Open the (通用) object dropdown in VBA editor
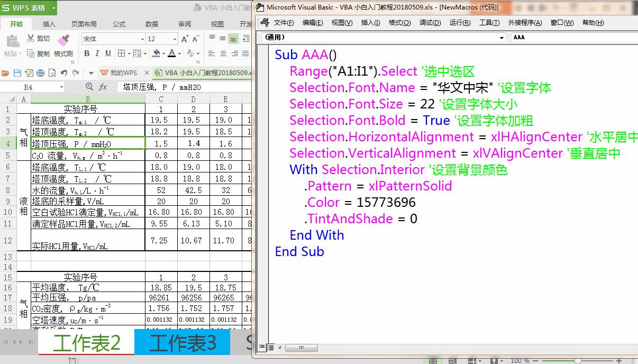Screen dimensions: 638x364 click(502, 38)
